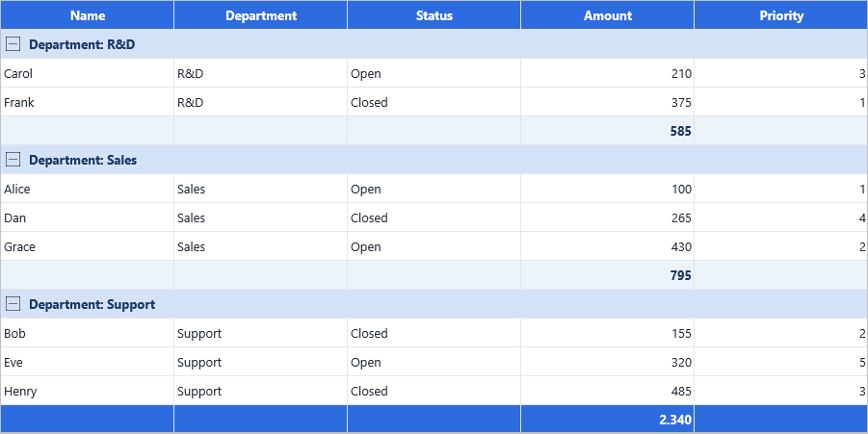Click the Status cell in Eve's row
Screen dimensions: 868x434
[434, 362]
